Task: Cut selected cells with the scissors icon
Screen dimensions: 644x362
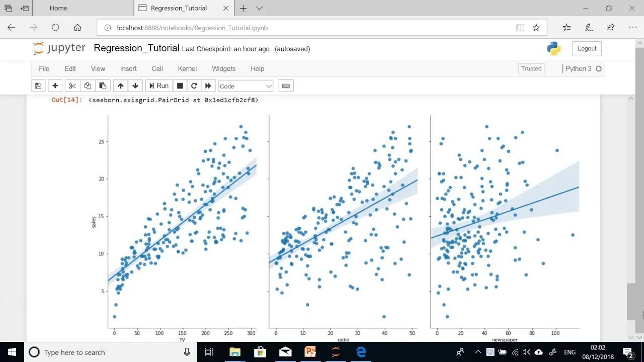Action: pos(72,86)
